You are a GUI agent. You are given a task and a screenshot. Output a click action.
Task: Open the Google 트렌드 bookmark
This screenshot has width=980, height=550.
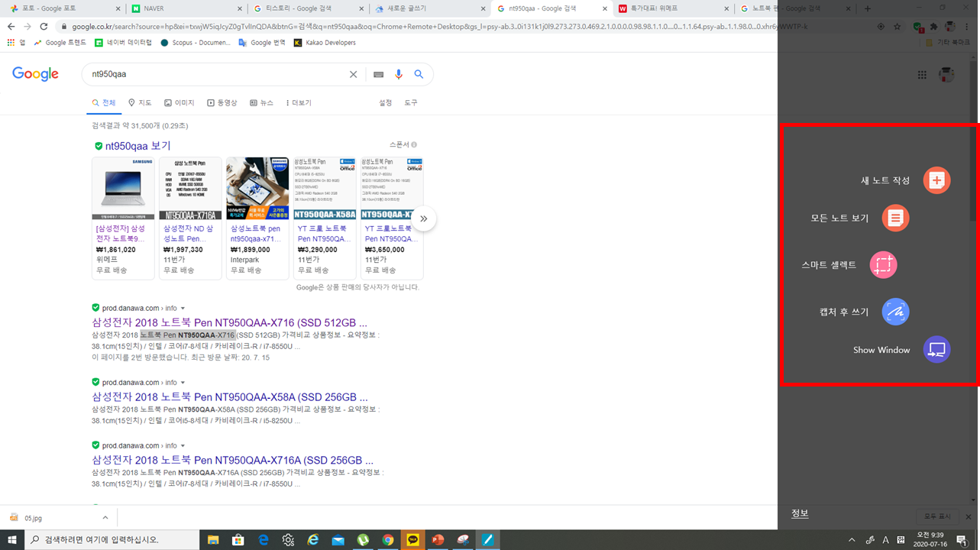tap(60, 43)
